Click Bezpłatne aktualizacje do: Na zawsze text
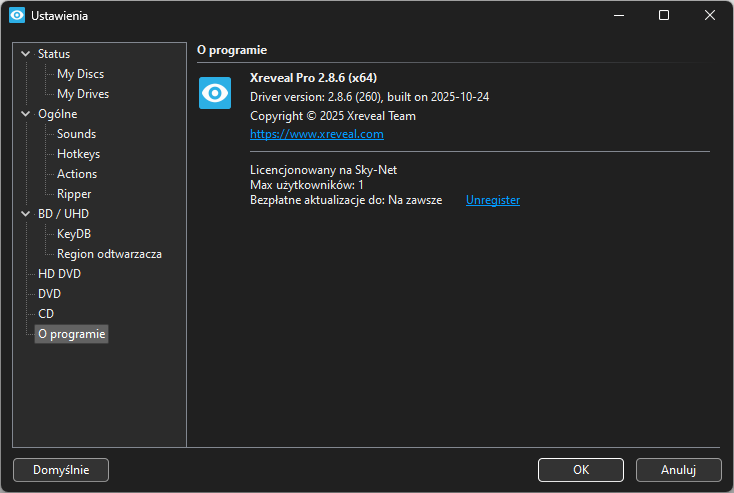This screenshot has height=493, width=734. pyautogui.click(x=346, y=200)
